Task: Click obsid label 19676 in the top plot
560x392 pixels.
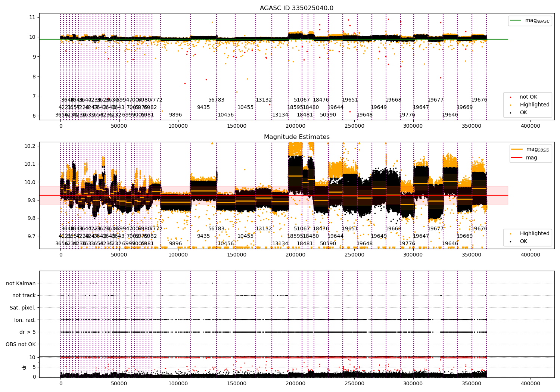Action: tap(479, 100)
